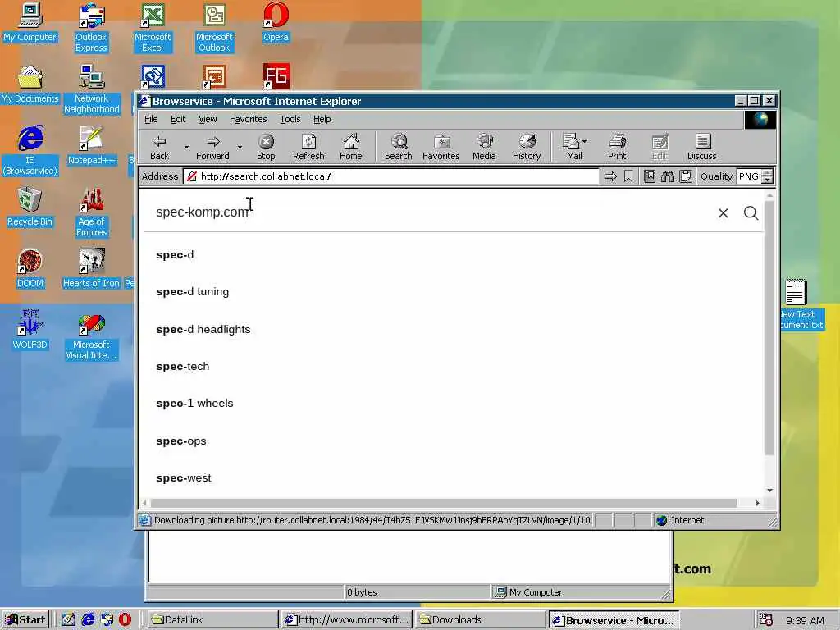Click the bookmark ribbon icon in the address row
The image size is (840, 630).
628,176
